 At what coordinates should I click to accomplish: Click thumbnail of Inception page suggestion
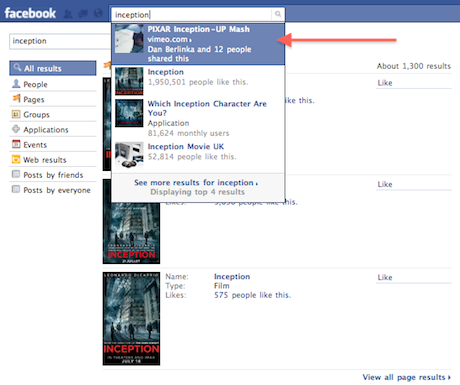tap(129, 81)
